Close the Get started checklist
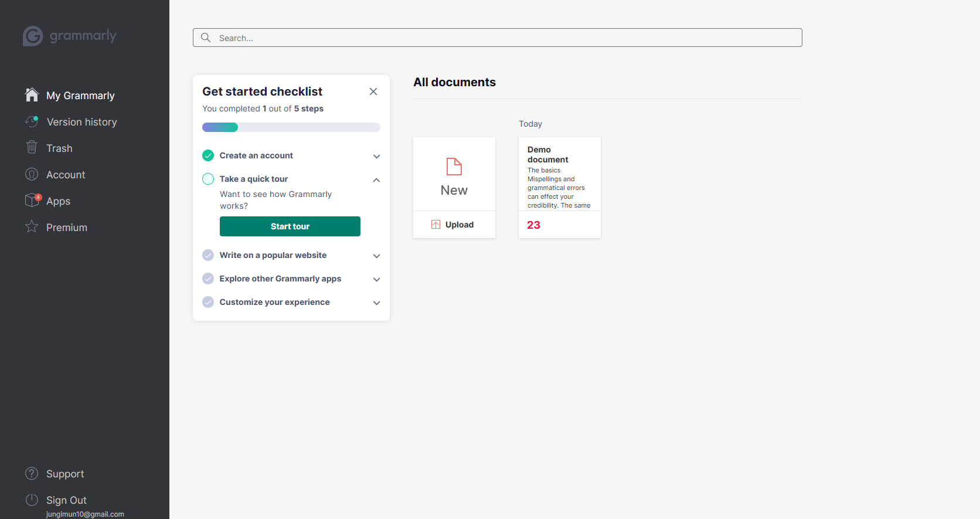 [x=373, y=91]
